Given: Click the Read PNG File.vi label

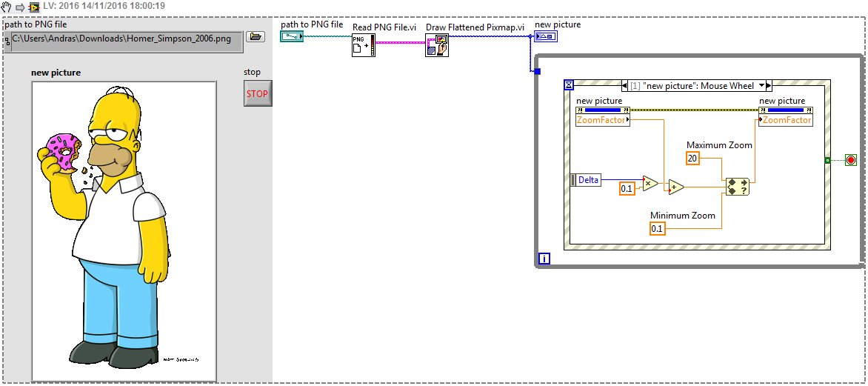Looking at the screenshot, I should point(384,27).
